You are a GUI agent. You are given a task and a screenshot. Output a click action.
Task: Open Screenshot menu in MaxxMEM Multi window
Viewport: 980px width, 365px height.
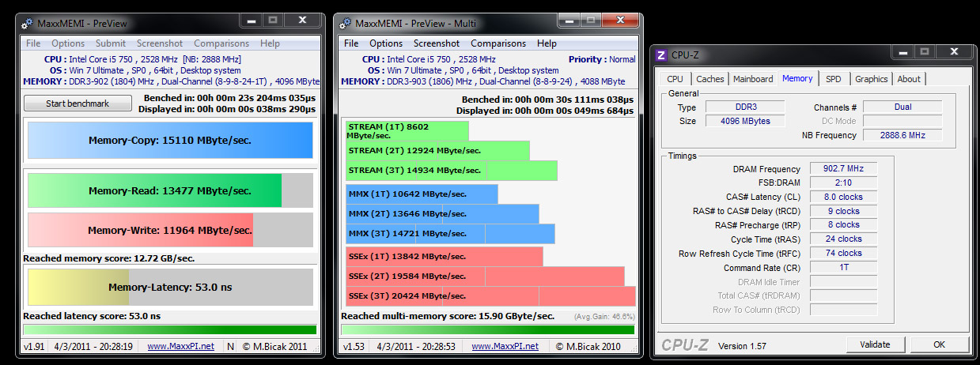tap(437, 43)
